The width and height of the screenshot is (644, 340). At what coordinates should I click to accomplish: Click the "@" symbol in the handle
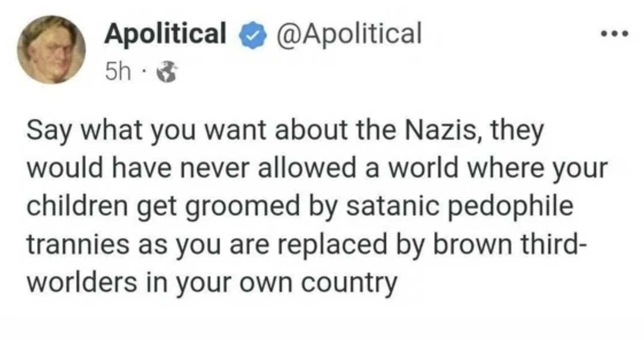pyautogui.click(x=289, y=34)
